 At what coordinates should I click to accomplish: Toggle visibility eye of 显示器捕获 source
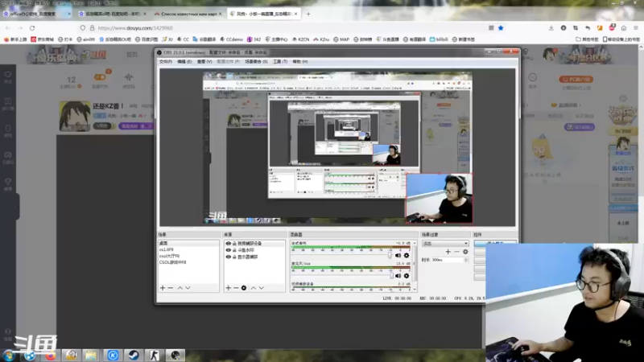[229, 257]
